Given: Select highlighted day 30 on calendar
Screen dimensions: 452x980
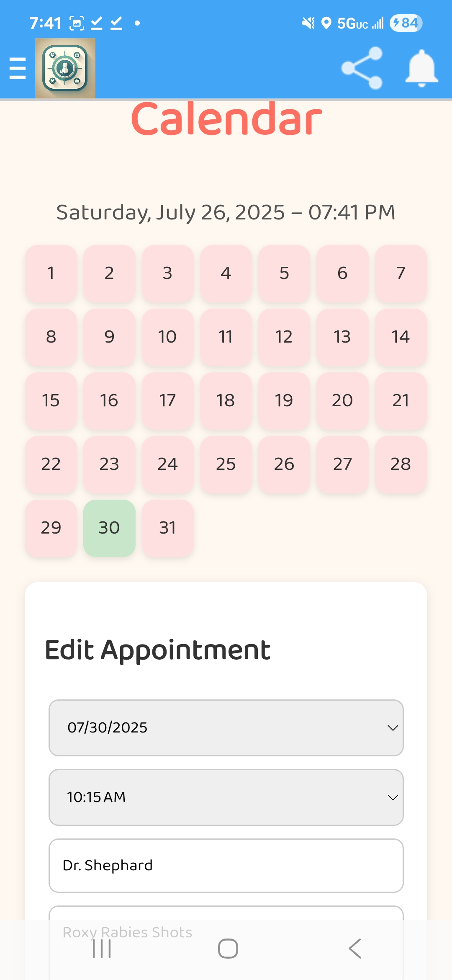Looking at the screenshot, I should [109, 528].
